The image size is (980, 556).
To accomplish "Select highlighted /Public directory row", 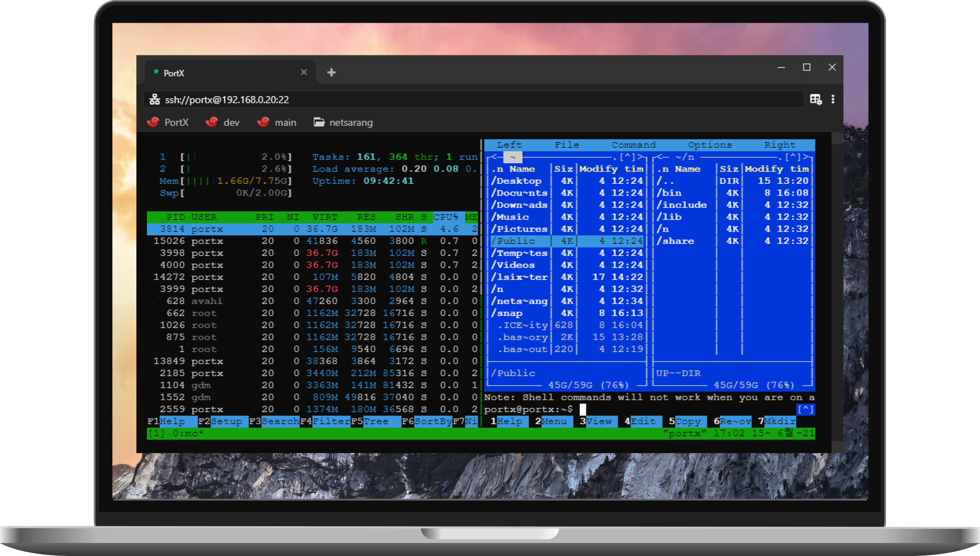I will coord(567,241).
